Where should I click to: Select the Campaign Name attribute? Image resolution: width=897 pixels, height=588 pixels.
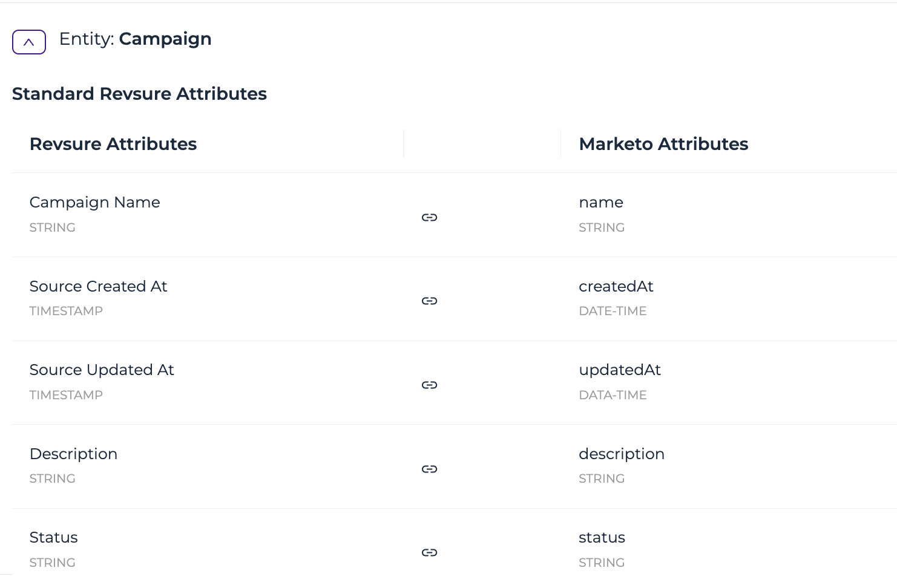click(x=95, y=202)
